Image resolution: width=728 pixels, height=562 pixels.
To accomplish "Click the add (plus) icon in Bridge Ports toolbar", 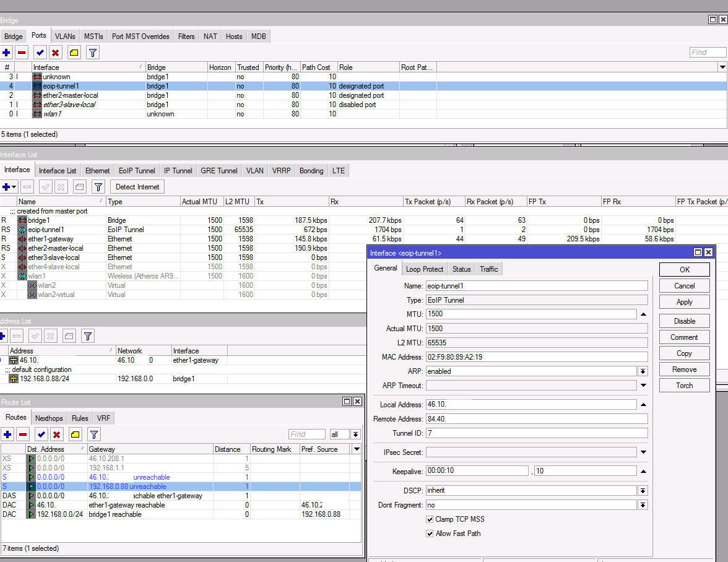I will pos(7,53).
